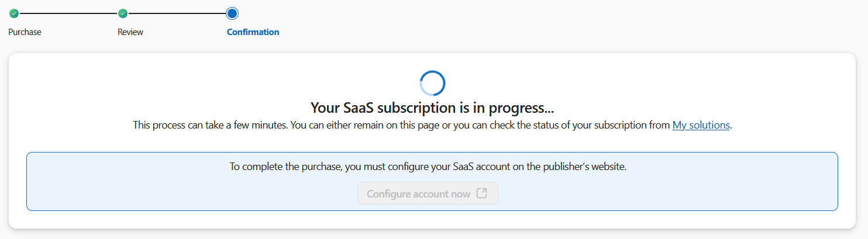Click the green checkmark above Review
The height and width of the screenshot is (239, 868).
(x=123, y=13)
